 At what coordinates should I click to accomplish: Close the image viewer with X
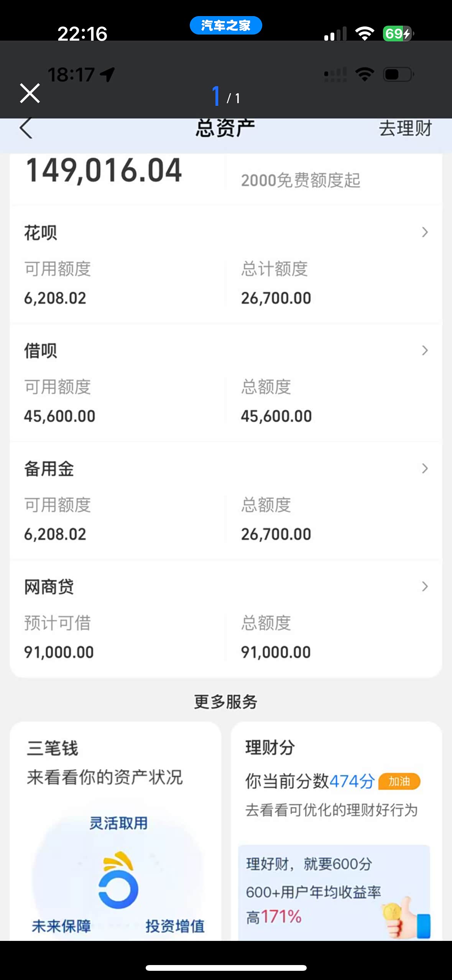click(30, 93)
